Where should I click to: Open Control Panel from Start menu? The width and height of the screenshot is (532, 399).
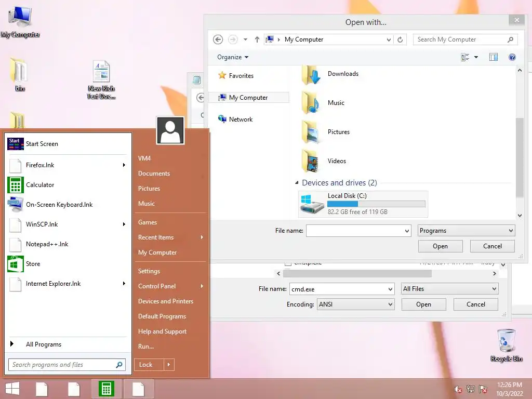tap(157, 286)
